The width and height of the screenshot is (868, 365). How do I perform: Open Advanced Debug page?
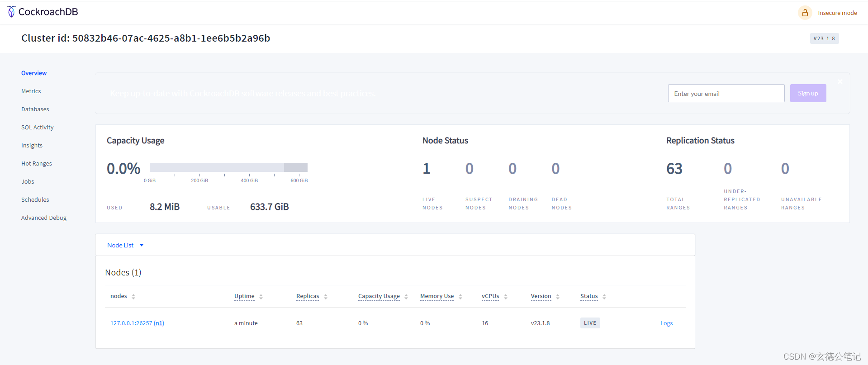(44, 218)
